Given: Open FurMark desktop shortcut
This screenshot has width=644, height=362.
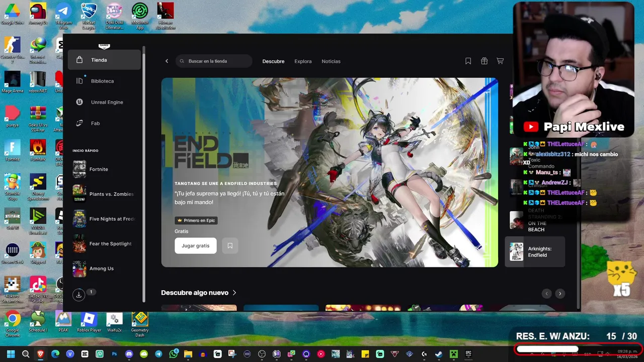Looking at the screenshot, I should click(x=38, y=151).
